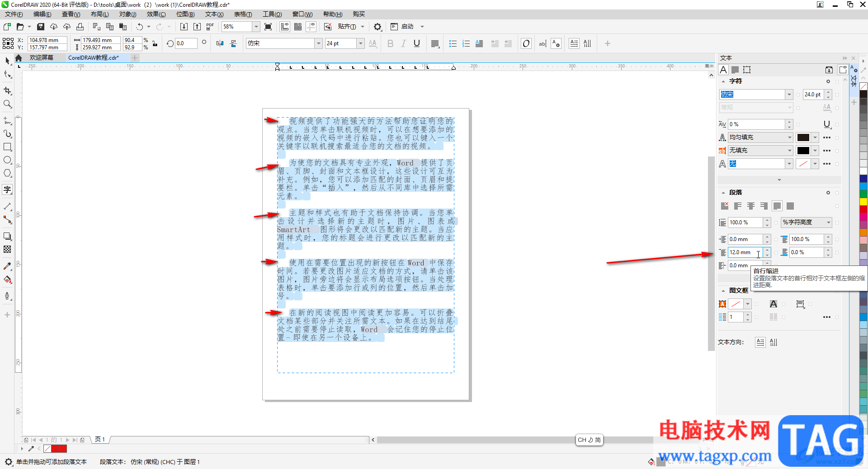The height and width of the screenshot is (469, 868).
Task: Set paragraph alignment to left
Action: (x=738, y=206)
